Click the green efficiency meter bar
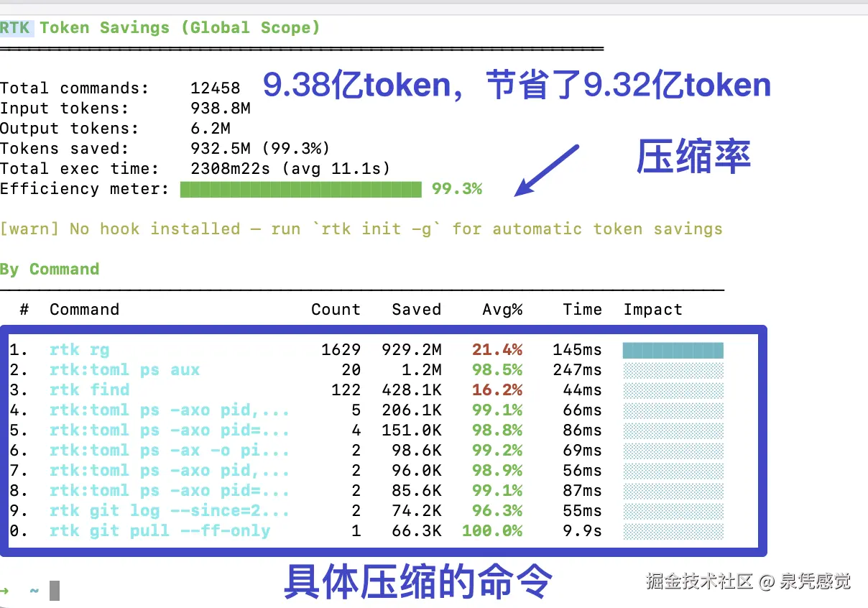This screenshot has height=608, width=868. coord(300,189)
